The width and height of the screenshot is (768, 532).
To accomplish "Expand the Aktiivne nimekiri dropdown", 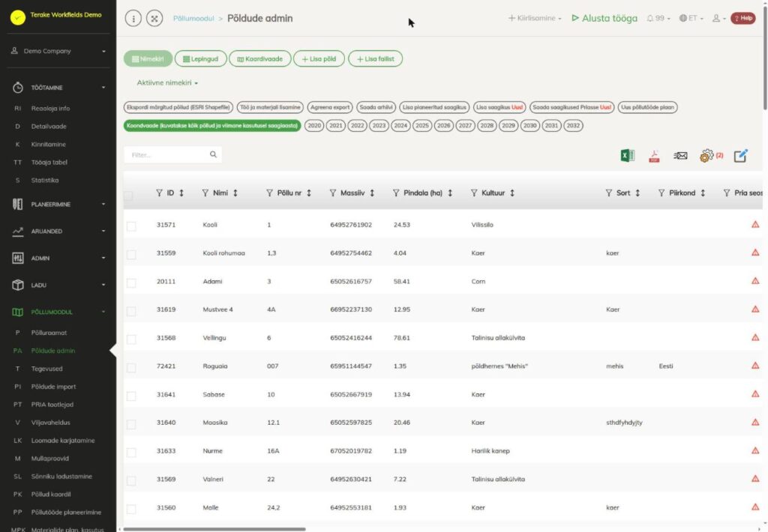I will (167, 82).
